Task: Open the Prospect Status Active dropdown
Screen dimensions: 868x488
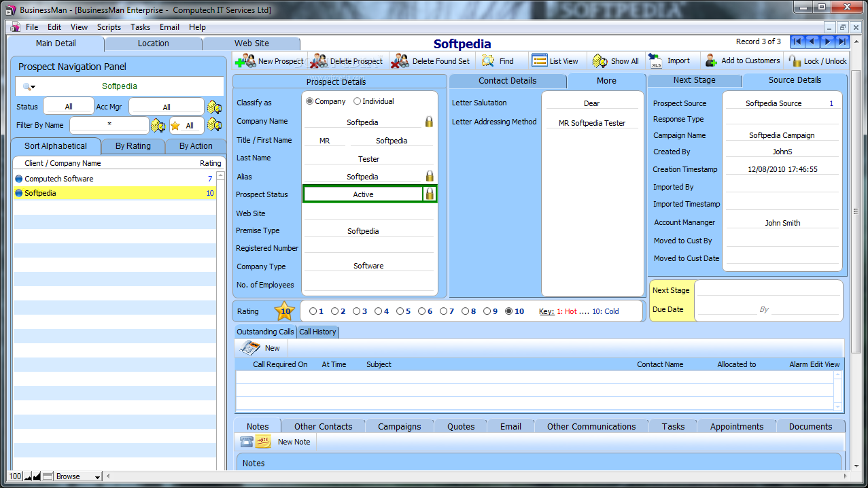Action: 363,194
